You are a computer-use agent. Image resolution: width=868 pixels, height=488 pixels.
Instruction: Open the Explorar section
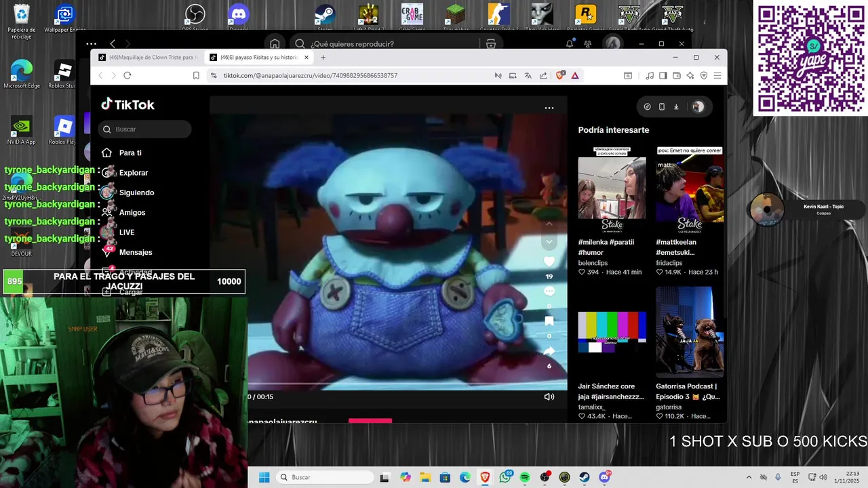click(125, 173)
